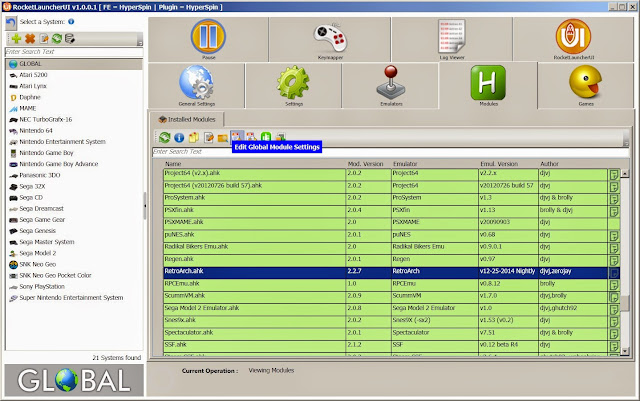
Task: Switch to the Modules section
Action: (488, 86)
